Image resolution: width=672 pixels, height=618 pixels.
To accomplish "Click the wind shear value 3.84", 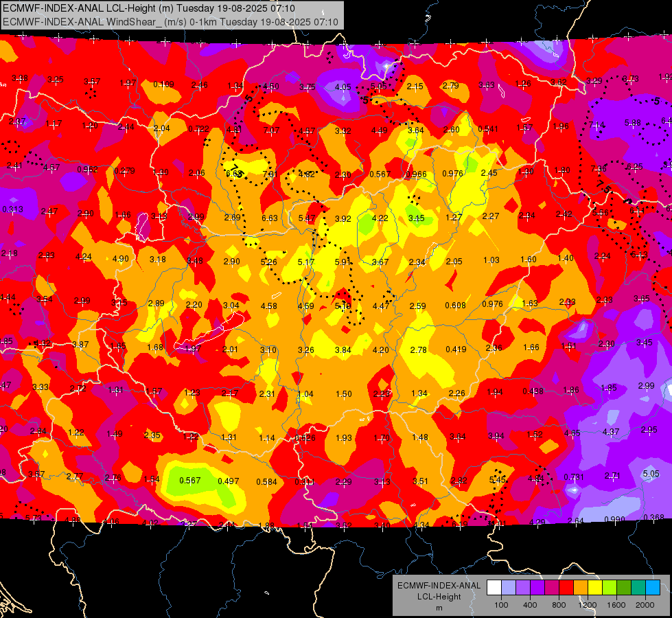I will [x=343, y=350].
